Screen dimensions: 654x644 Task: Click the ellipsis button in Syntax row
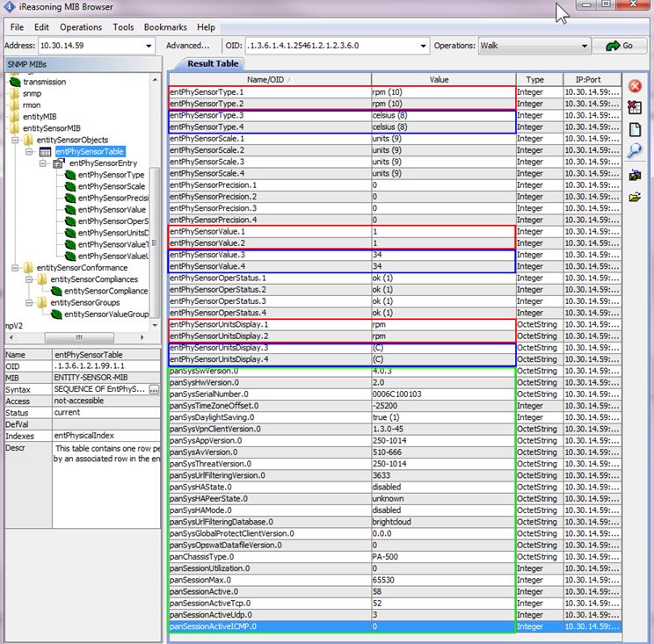(x=154, y=389)
